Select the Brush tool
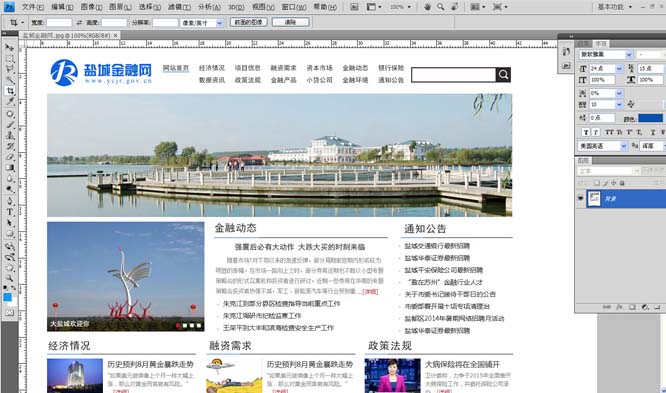 point(9,125)
